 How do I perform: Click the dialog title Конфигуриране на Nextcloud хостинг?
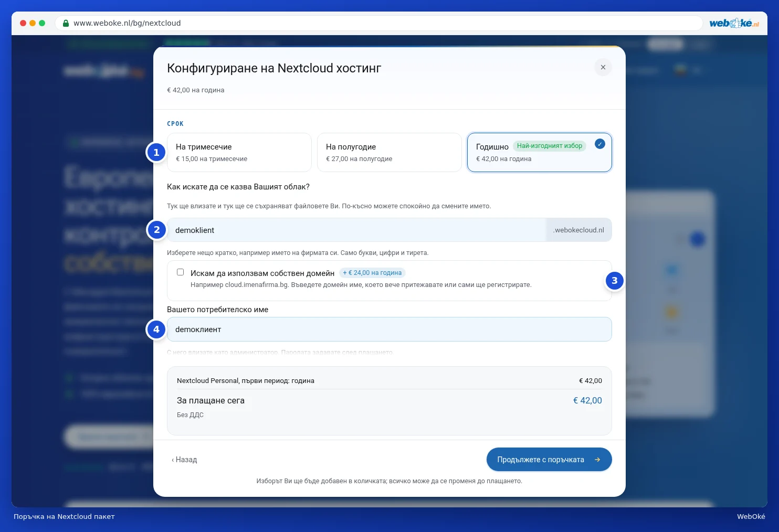coord(274,68)
